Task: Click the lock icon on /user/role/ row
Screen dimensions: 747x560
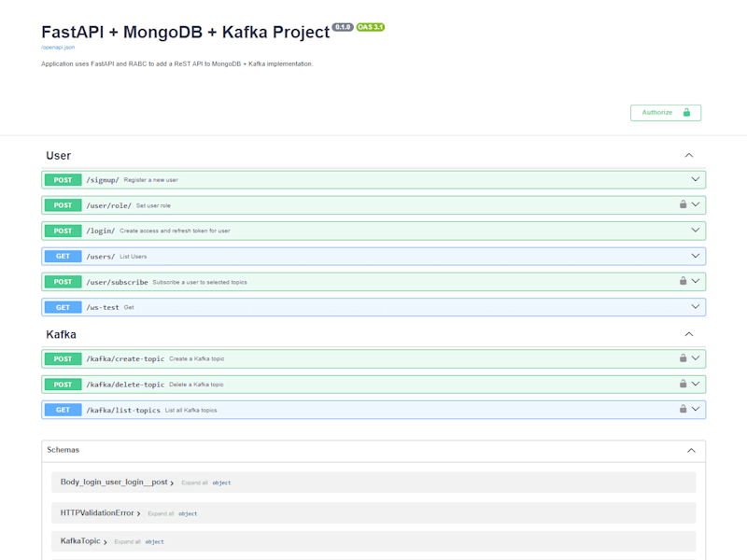Action: pyautogui.click(x=683, y=204)
